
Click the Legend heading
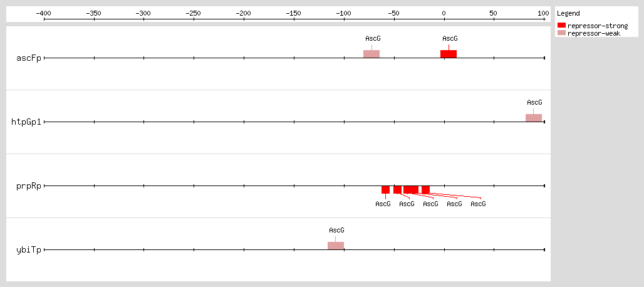click(x=568, y=14)
